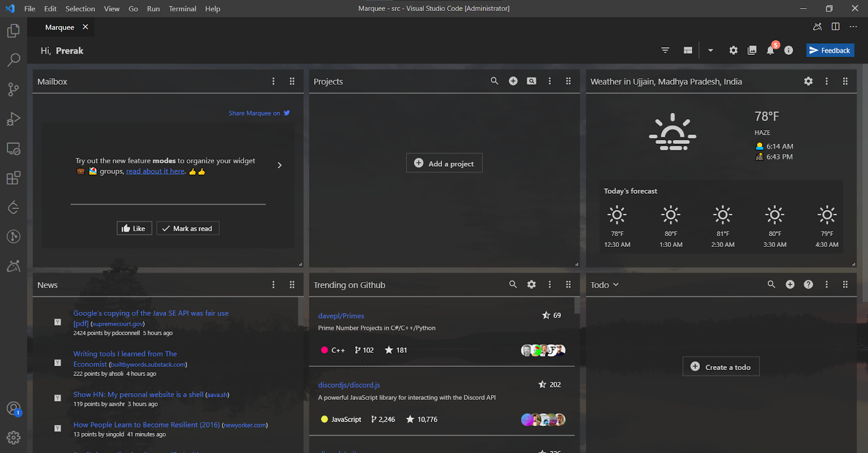Open Weather widget settings gear
Image resolution: width=868 pixels, height=453 pixels.
point(808,81)
